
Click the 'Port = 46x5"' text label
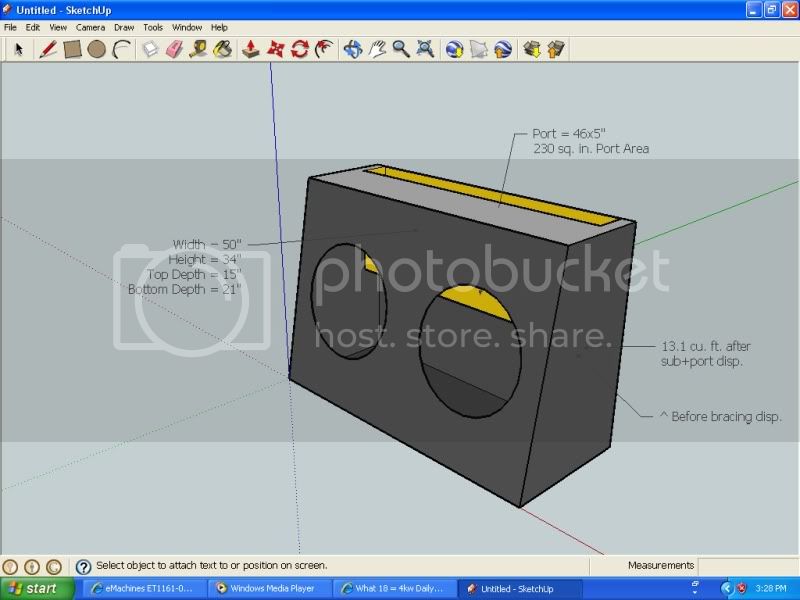click(x=569, y=134)
